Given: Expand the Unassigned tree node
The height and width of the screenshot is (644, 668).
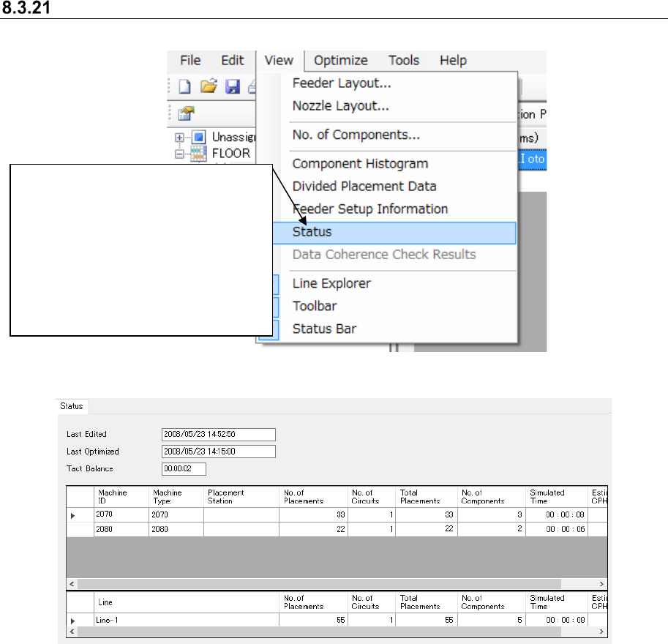Looking at the screenshot, I should (180, 137).
